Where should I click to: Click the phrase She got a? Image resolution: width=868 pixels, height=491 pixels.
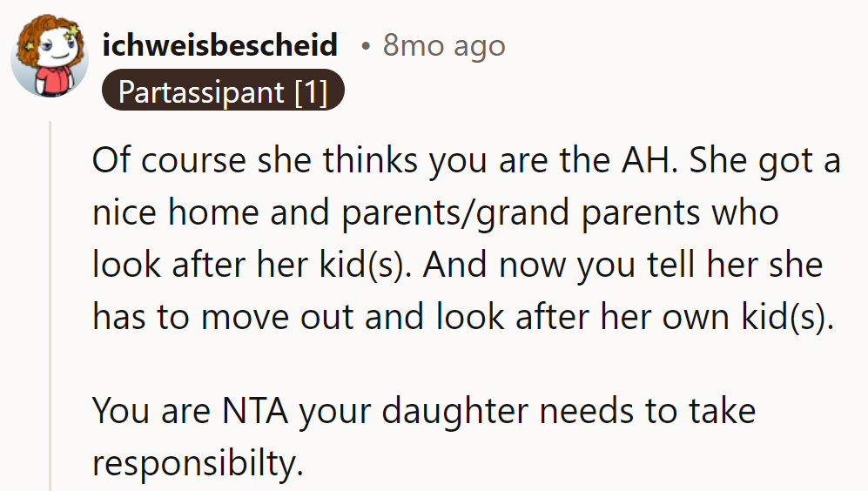[x=765, y=162]
